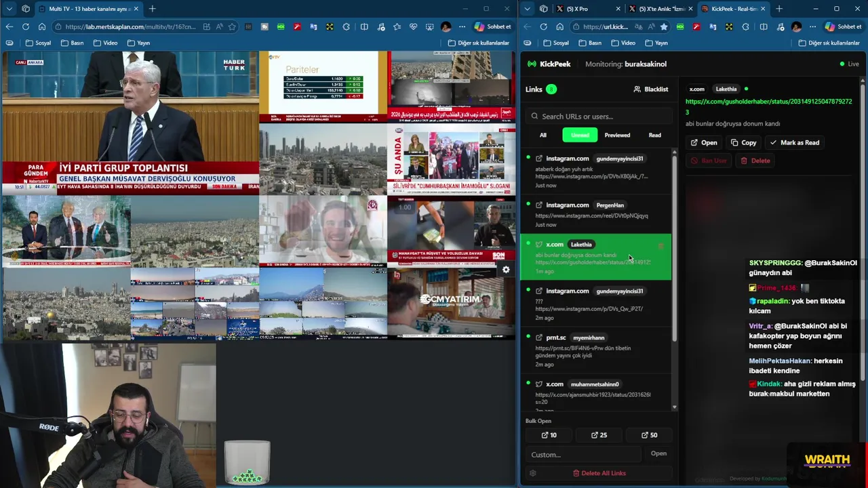Image resolution: width=868 pixels, height=488 pixels.
Task: Bulk open 25 links
Action: coord(599,435)
